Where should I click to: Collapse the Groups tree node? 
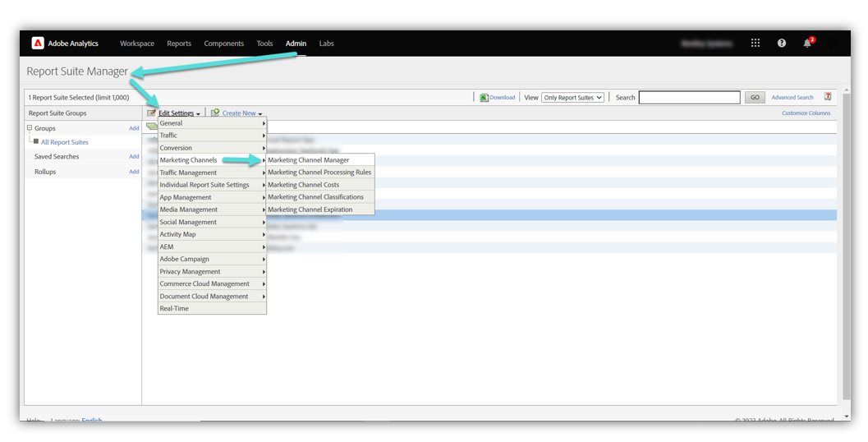point(30,128)
